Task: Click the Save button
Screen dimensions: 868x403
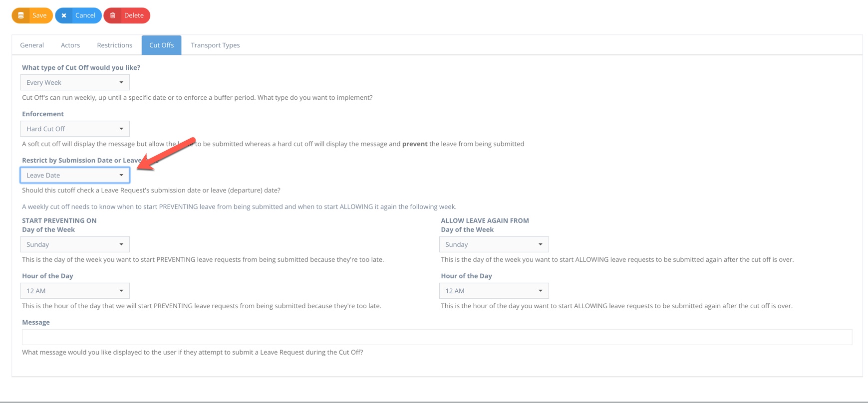Action: tap(32, 15)
